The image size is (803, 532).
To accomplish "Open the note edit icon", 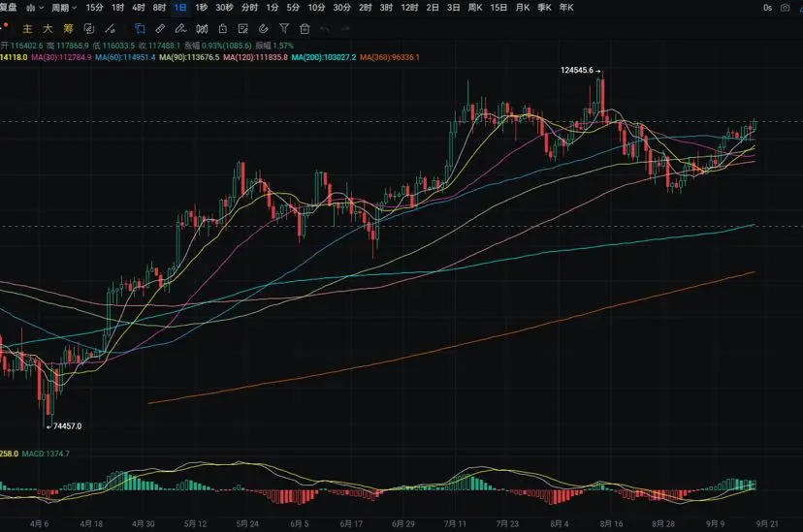I will [243, 29].
